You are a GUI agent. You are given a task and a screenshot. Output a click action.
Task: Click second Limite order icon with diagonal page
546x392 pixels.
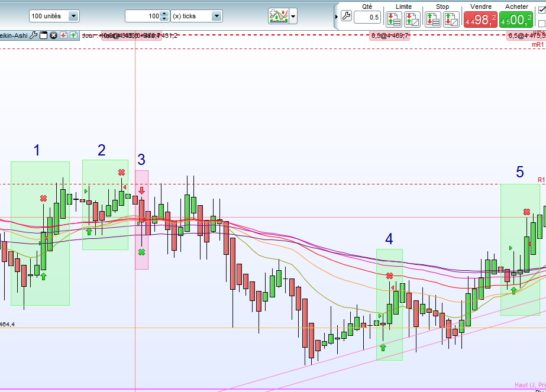(x=412, y=19)
